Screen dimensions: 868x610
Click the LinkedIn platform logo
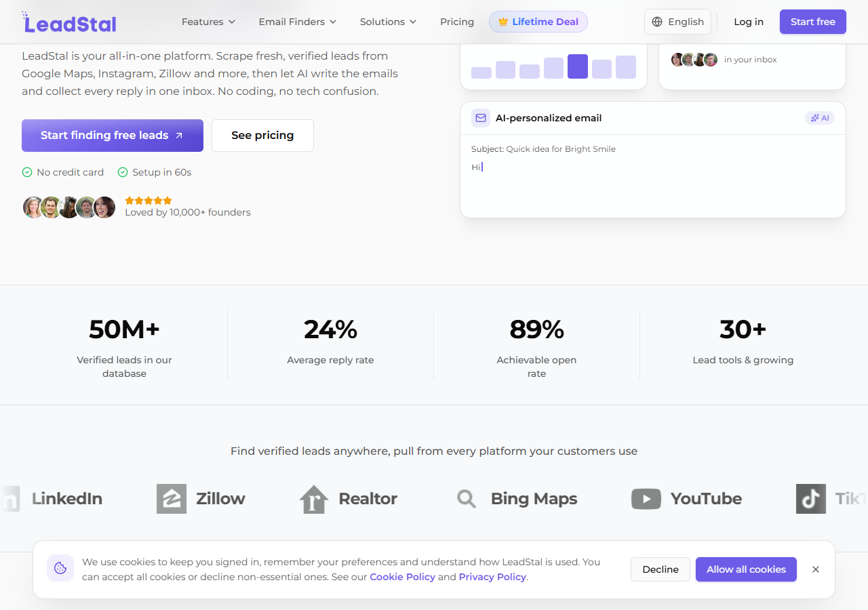coord(52,499)
